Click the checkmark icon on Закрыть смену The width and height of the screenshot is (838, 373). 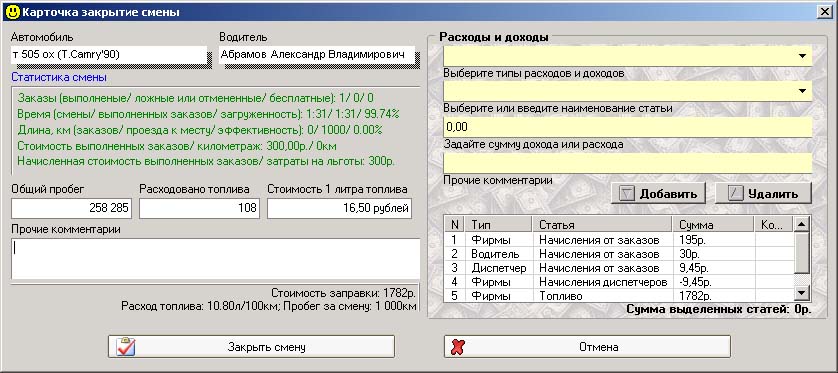[125, 346]
